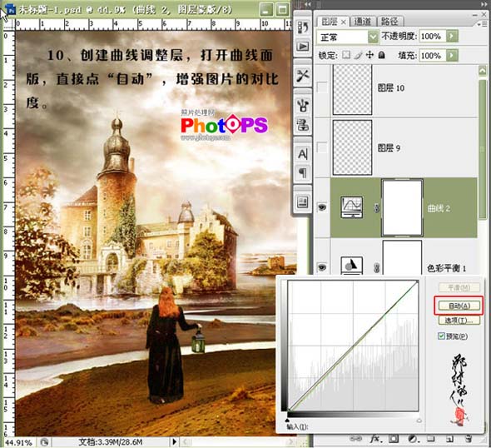Open the Tool Presets panel icon

(302, 76)
